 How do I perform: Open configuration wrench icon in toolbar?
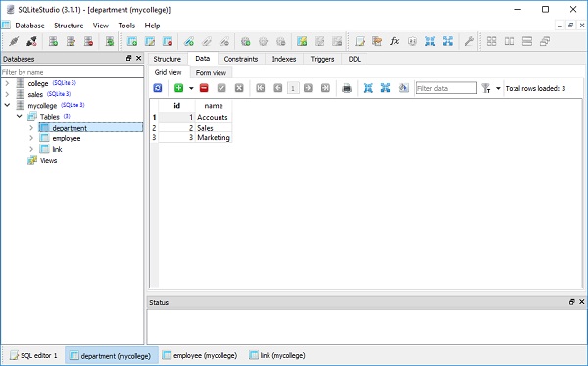coord(468,41)
